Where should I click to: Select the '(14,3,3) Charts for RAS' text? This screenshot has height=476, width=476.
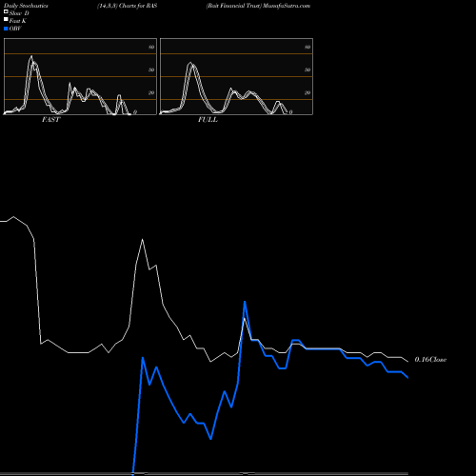[x=128, y=6]
